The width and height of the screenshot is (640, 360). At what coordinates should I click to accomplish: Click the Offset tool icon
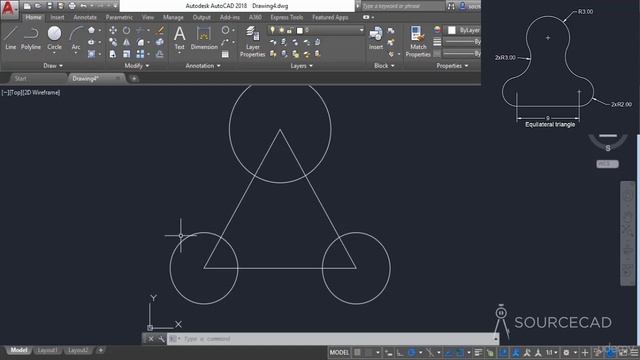[160, 54]
